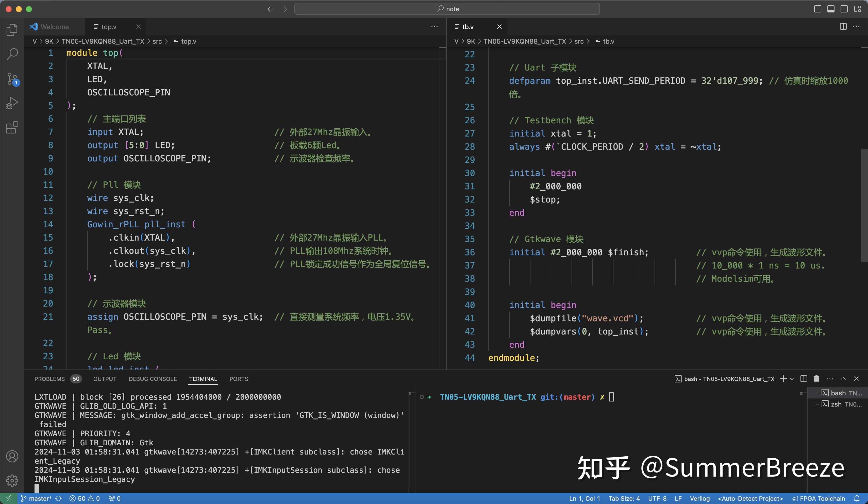Open the Customize Layout icon
This screenshot has height=504, width=868.
tap(858, 9)
